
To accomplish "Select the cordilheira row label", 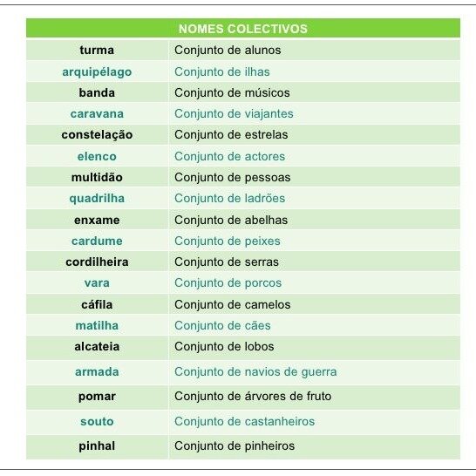I will [97, 262].
